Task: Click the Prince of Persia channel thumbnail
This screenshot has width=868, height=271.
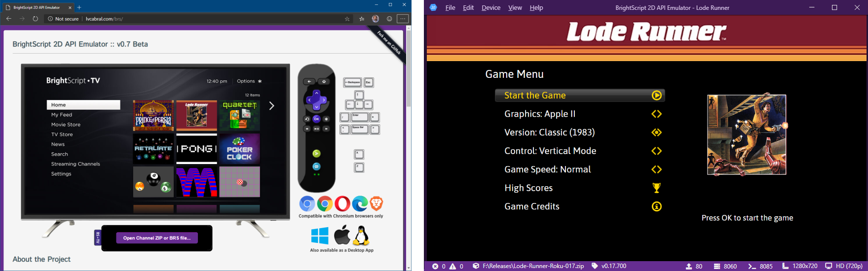Action: (153, 115)
